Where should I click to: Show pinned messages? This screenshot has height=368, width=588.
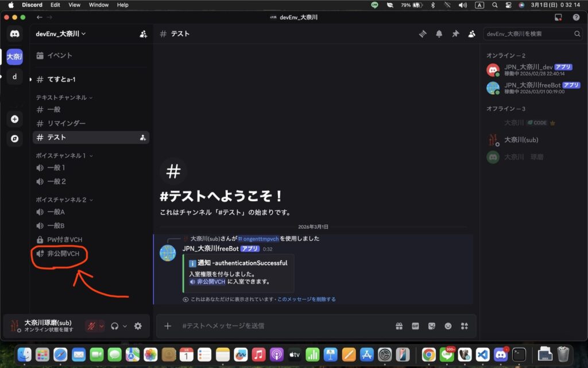click(455, 34)
